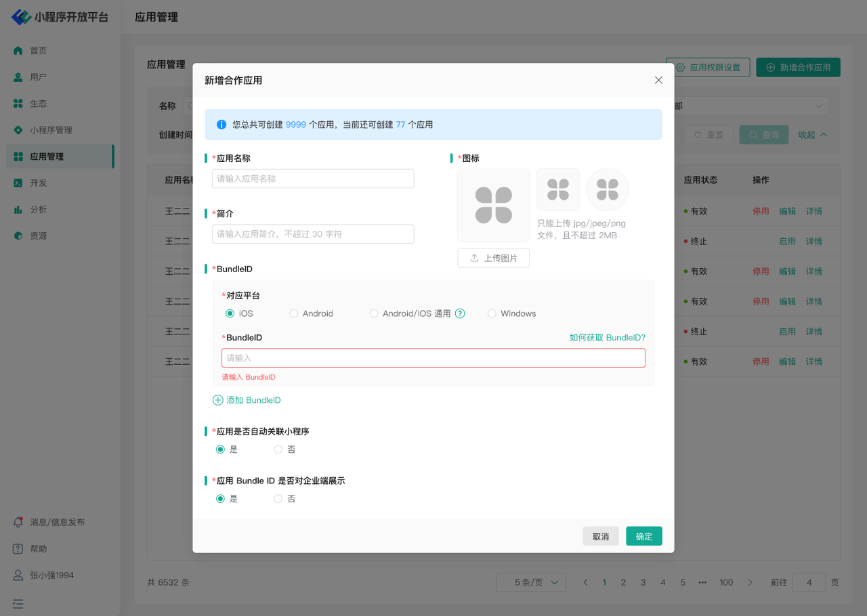
Task: Choose 否 for 应用是否自动关联小程序
Action: pyautogui.click(x=278, y=449)
